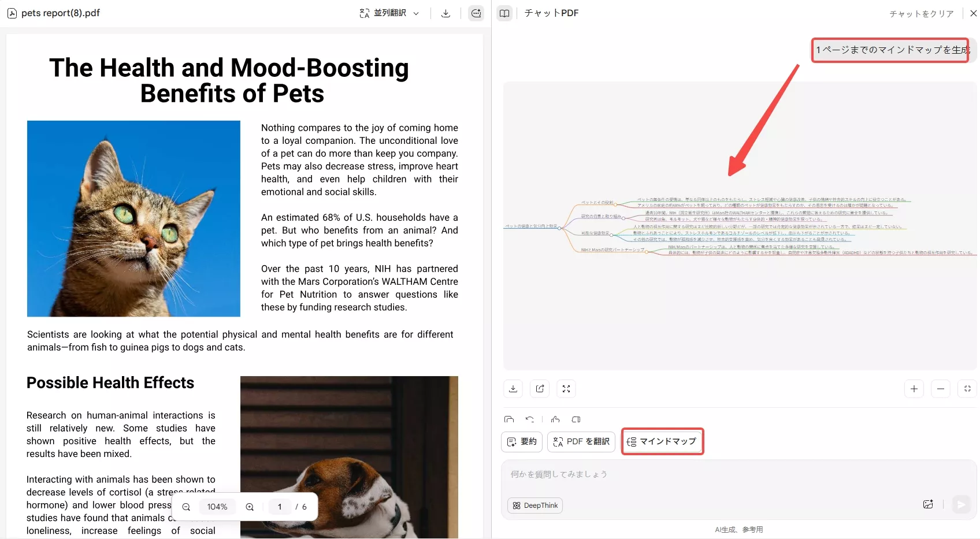This screenshot has width=980, height=539.
Task: Click the fit-to-view collapse icon for mind map
Action: pos(967,389)
